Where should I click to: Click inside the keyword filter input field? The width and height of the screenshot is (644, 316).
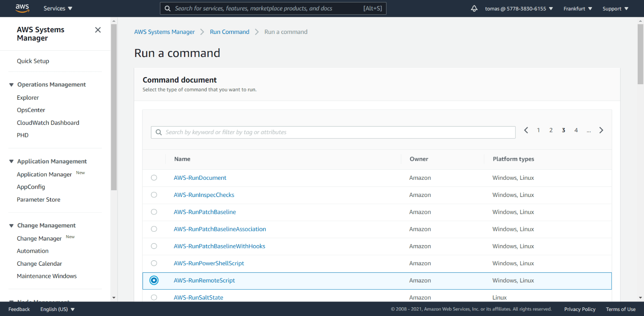[x=293, y=132]
